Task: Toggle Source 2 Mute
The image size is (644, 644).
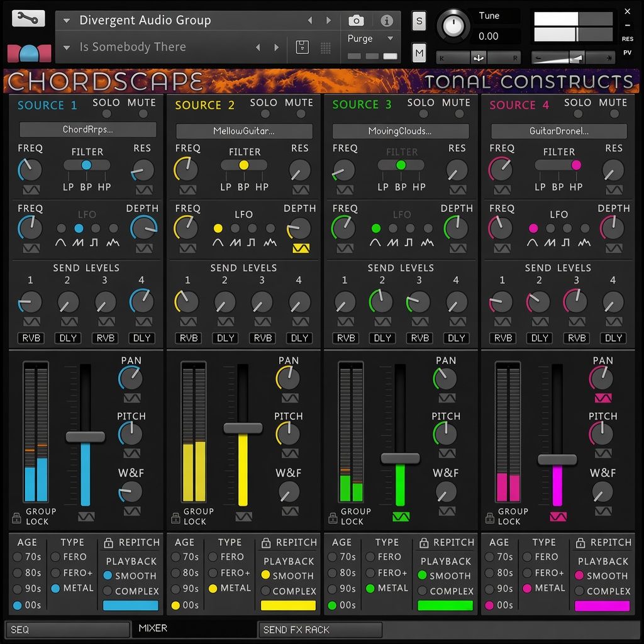Action: click(x=301, y=114)
